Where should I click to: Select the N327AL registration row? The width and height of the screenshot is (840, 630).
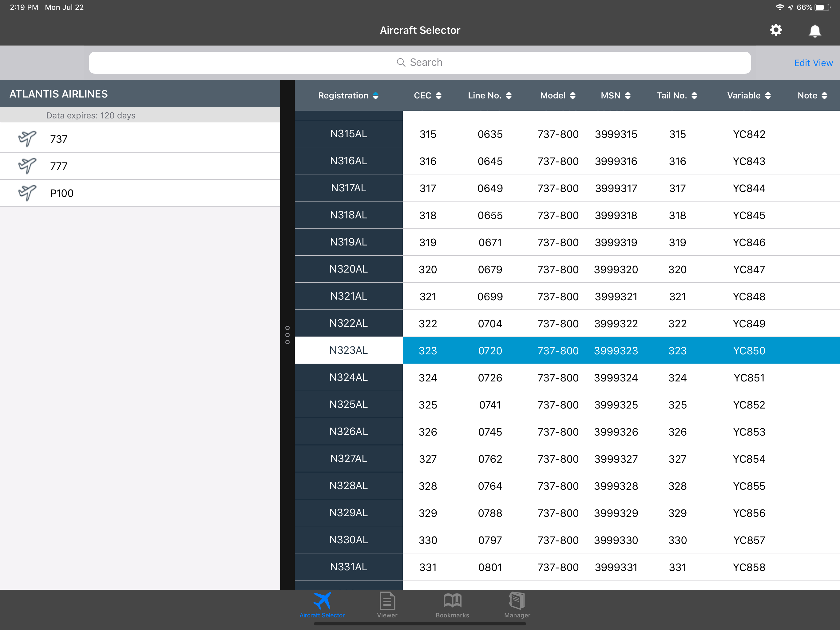[348, 459]
